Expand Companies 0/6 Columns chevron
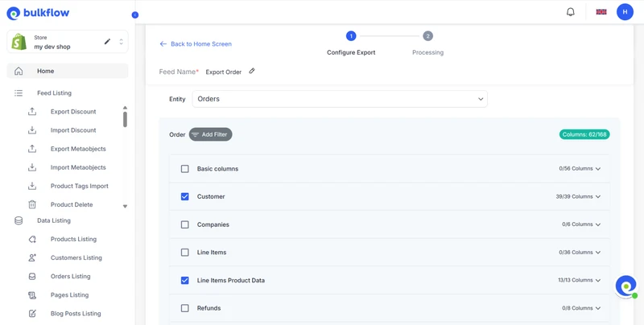The height and width of the screenshot is (325, 644). [x=598, y=224]
